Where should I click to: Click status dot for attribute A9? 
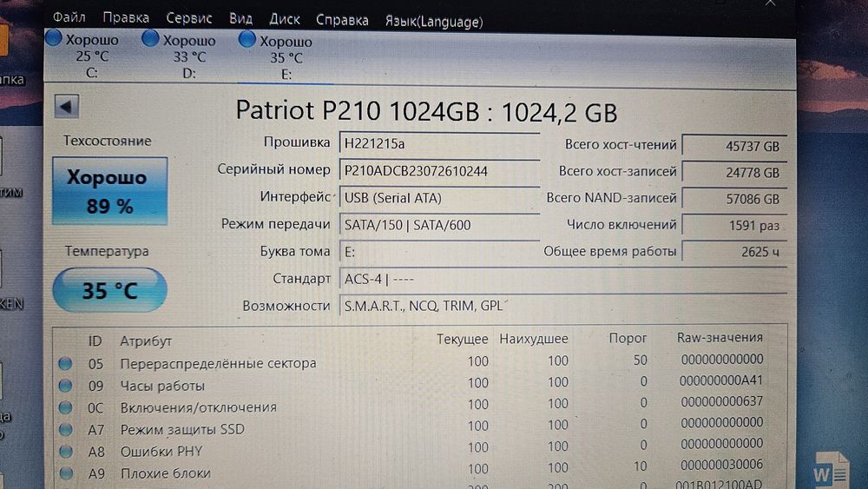[66, 473]
